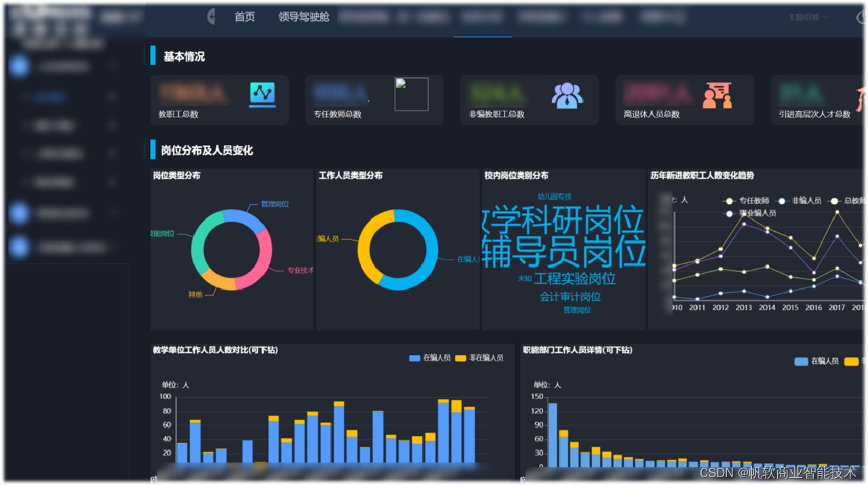
Task: Click 会计审计岗位 in the word cloud
Action: [570, 297]
